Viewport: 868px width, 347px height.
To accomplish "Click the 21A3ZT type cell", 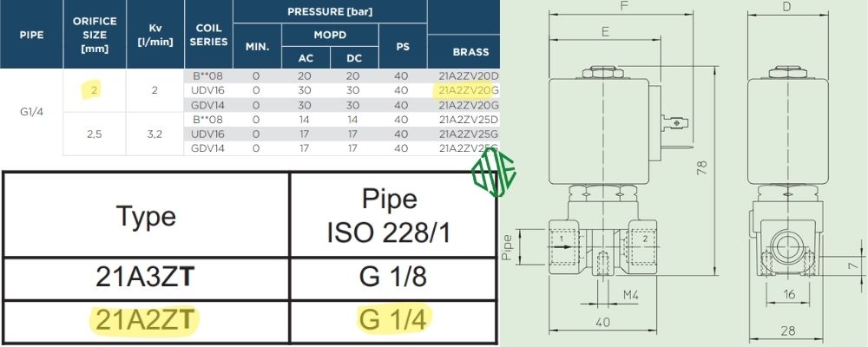I will [146, 278].
